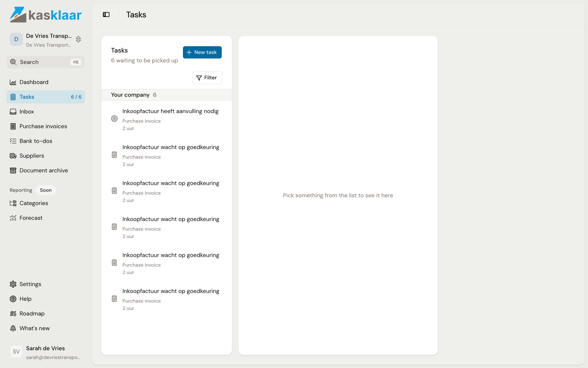Click the exclamation status icon on first task
The image size is (588, 368).
114,119
